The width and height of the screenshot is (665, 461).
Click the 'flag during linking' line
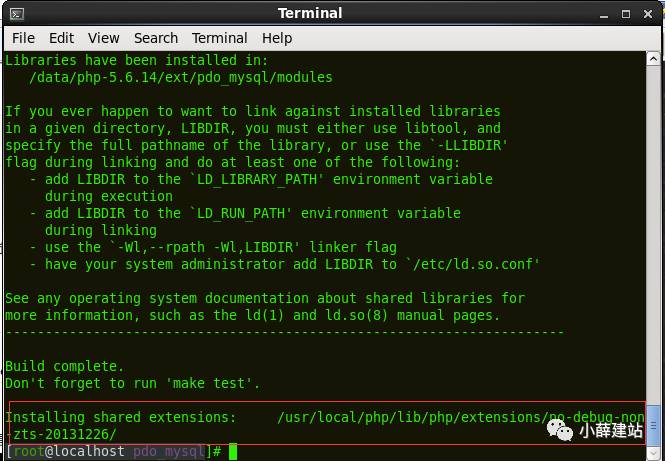pos(233,162)
